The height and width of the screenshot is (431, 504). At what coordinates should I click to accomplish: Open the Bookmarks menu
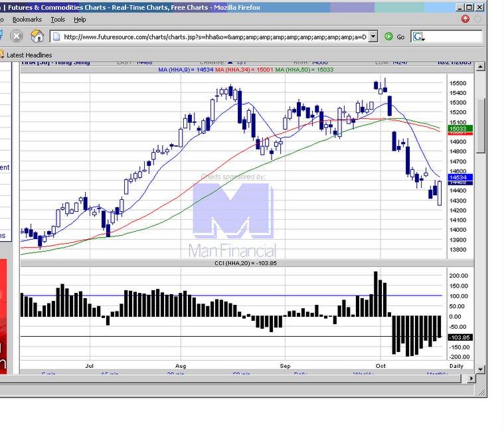[x=27, y=20]
